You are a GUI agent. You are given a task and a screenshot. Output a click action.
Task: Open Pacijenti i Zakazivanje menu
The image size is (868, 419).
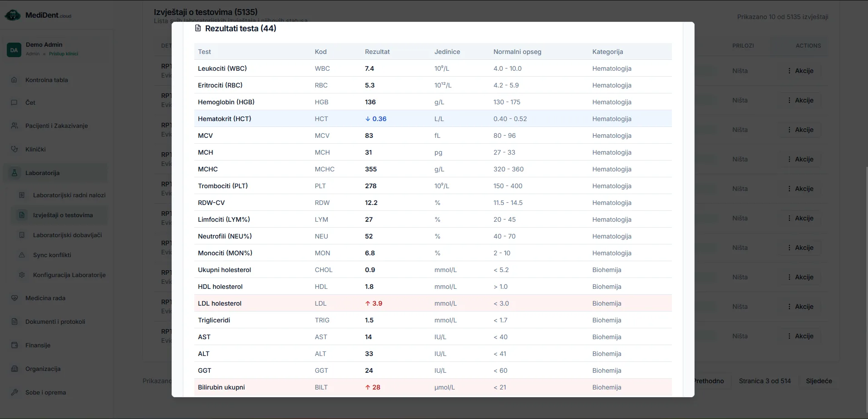click(55, 126)
